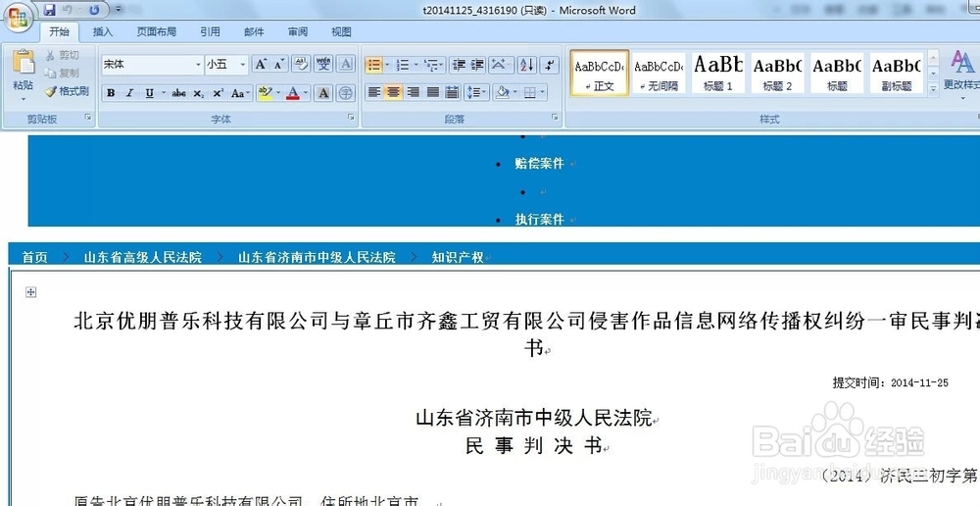Screen dimensions: 980x506
Task: Toggle Show/Hide paragraph marks
Action: click(549, 65)
